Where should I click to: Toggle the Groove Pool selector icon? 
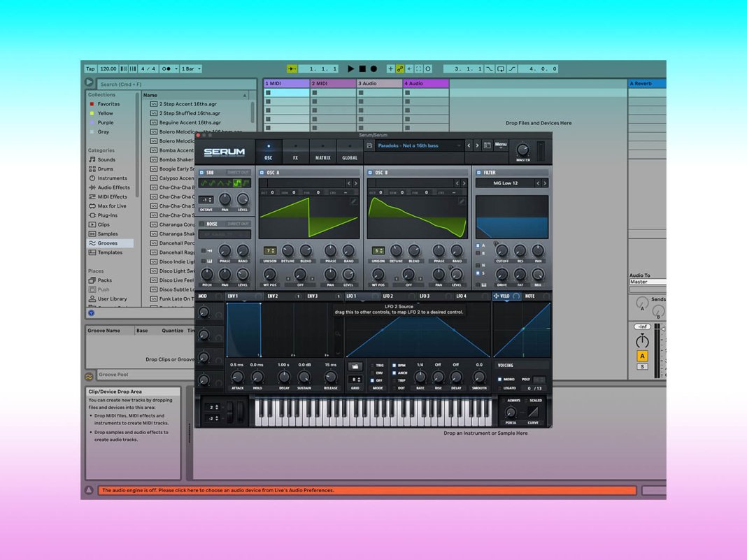89,376
